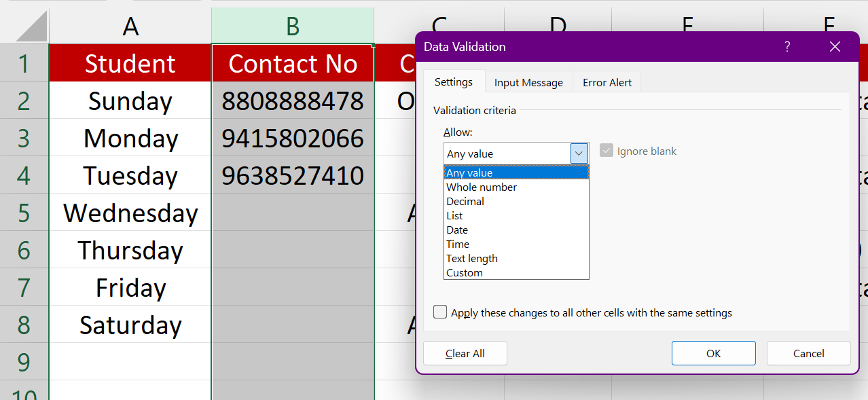Click the cell containing Wednesday

(130, 213)
